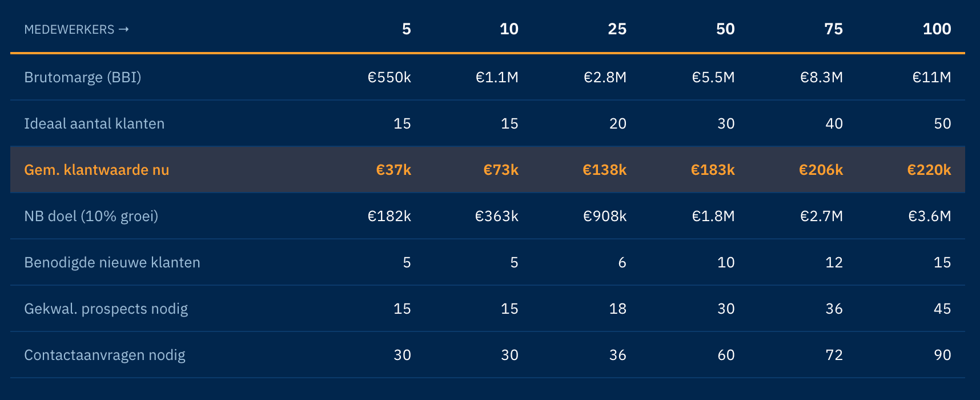
Task: Click the NB doel (10% groei) label
Action: tap(91, 216)
